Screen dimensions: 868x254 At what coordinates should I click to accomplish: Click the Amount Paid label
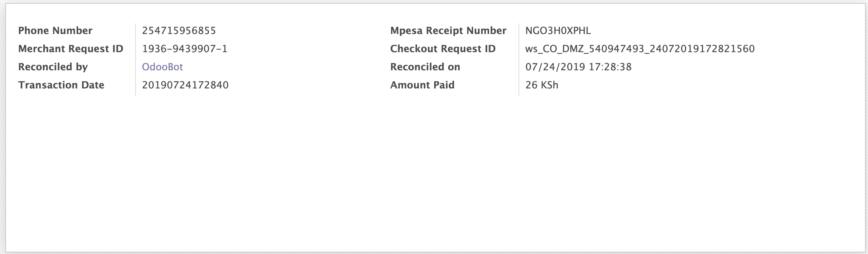(x=422, y=85)
